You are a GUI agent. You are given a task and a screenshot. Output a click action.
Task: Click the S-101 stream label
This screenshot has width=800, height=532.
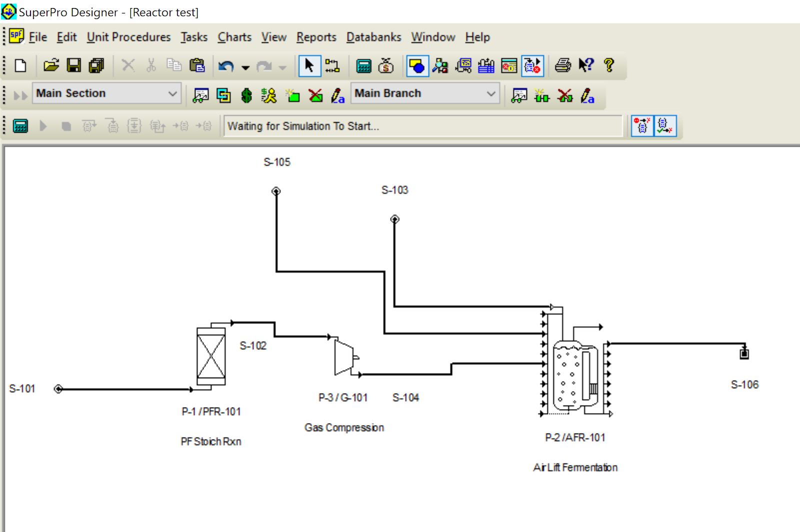(22, 389)
